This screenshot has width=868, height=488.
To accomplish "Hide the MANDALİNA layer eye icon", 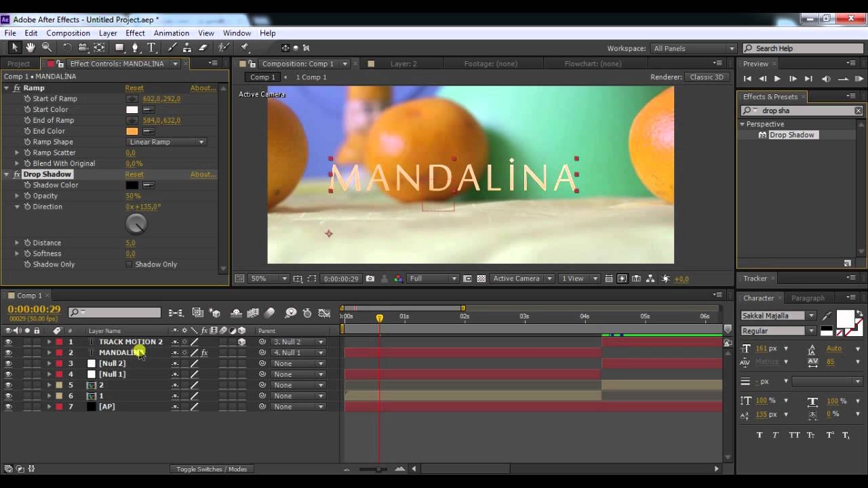I will pos(9,353).
